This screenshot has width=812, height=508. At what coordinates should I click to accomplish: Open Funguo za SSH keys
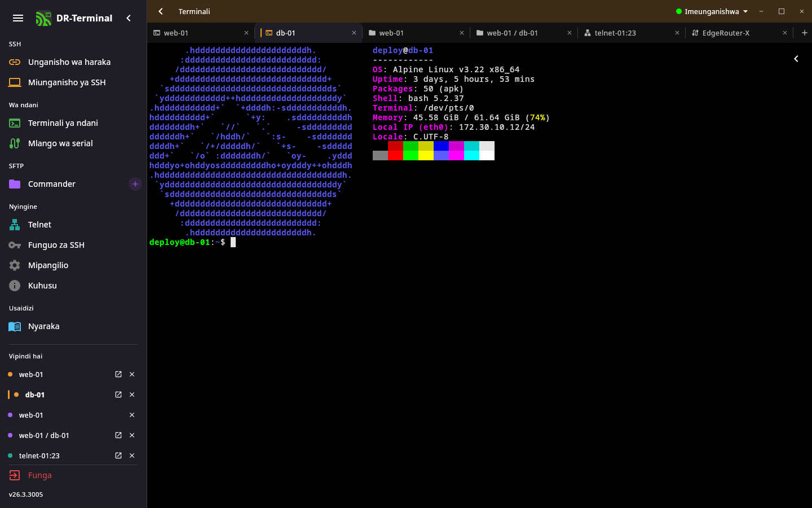(73, 245)
